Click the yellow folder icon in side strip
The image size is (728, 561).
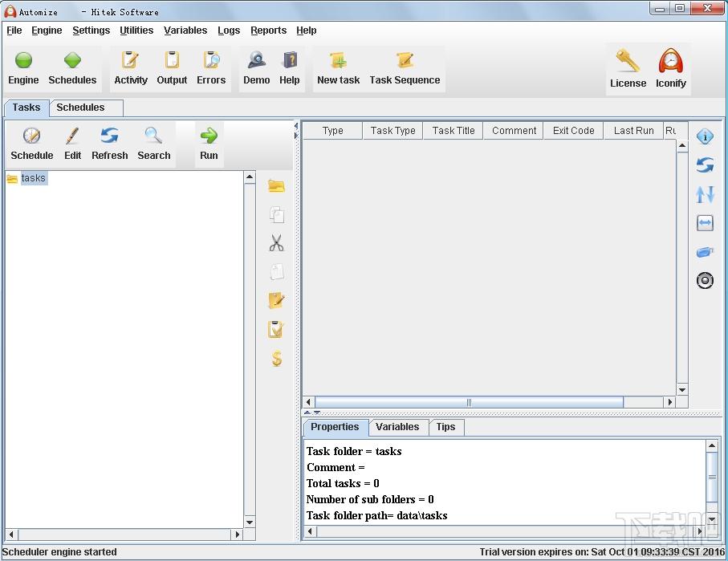276,186
